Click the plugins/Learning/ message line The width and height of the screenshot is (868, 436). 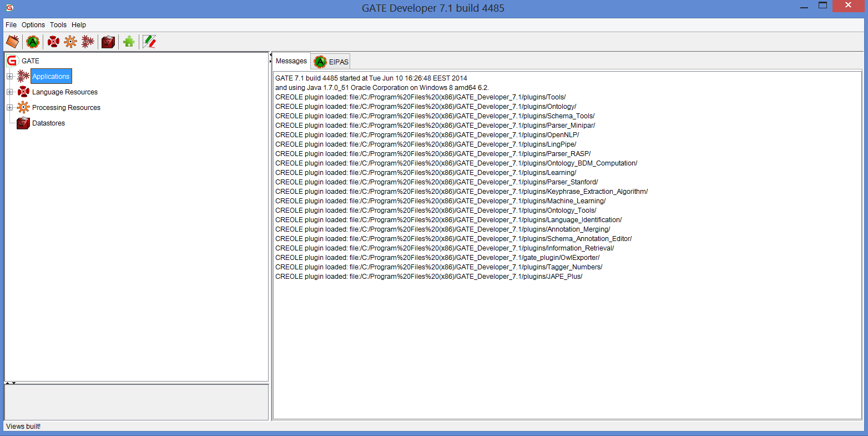click(426, 173)
